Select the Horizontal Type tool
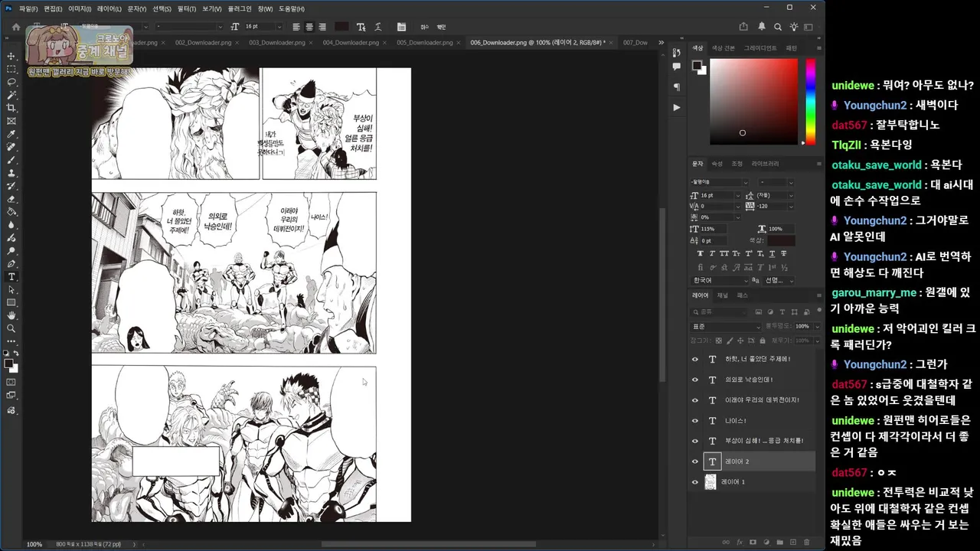The width and height of the screenshot is (980, 551). pyautogui.click(x=11, y=276)
